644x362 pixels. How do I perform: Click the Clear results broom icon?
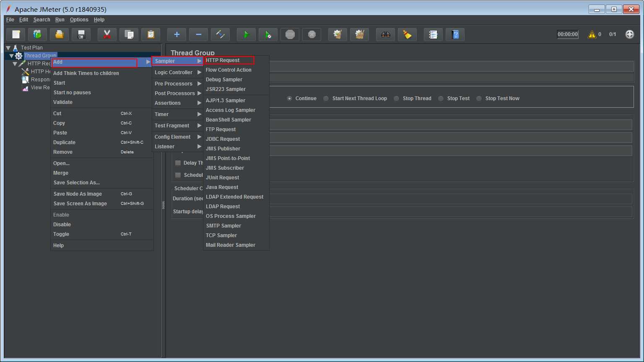(x=338, y=34)
